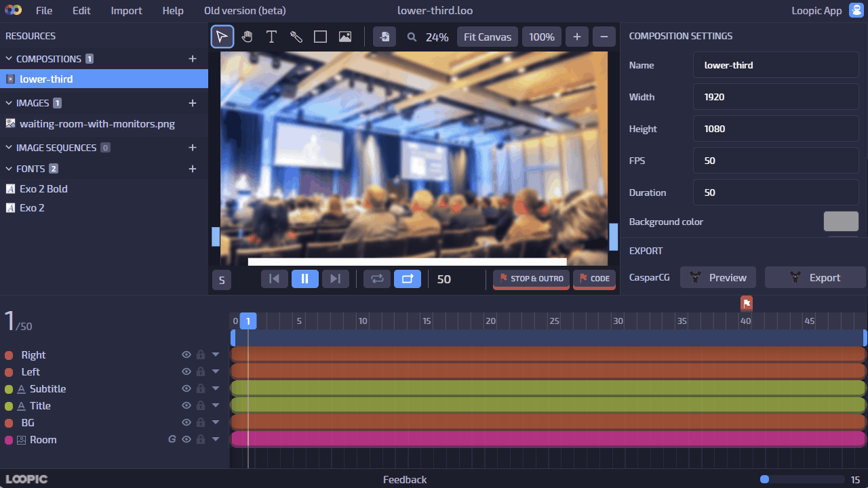Select the Image tool in toolbar
The height and width of the screenshot is (488, 868).
coord(345,37)
